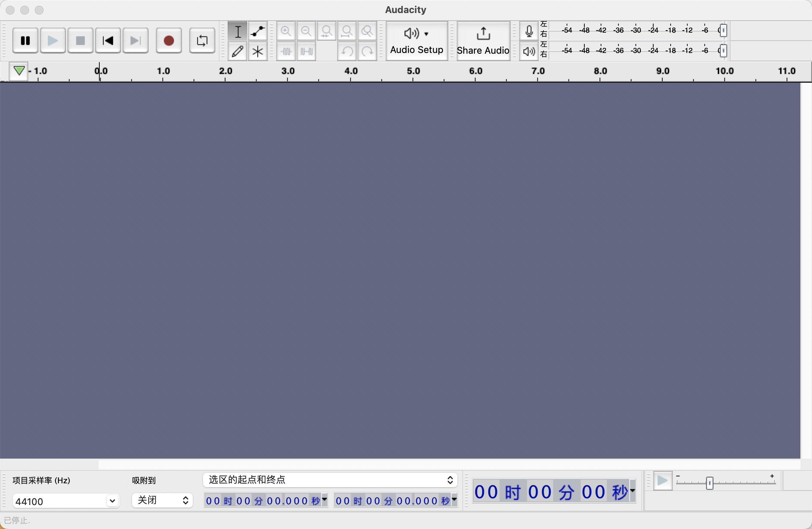Viewport: 812px width, 529px height.
Task: Enable the Record button
Action: [x=167, y=40]
